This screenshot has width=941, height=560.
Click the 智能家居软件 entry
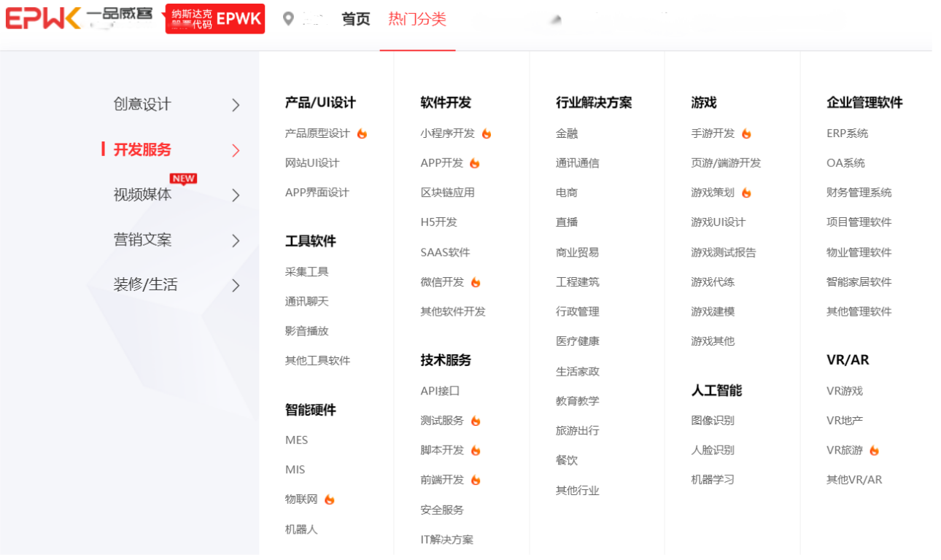[x=859, y=282]
